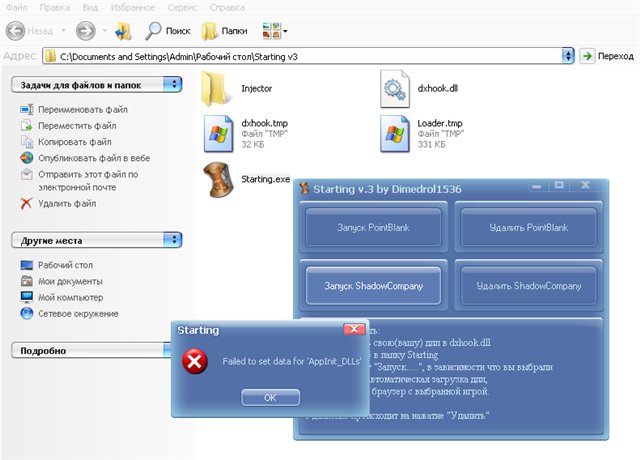Click the Переход go button
Image resolution: width=640 pixels, height=460 pixels.
(607, 56)
